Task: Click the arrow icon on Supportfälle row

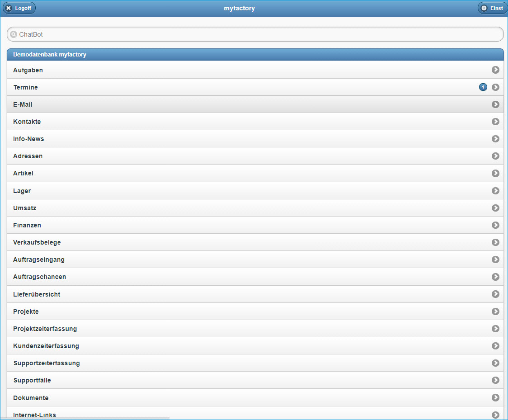Action: [495, 380]
